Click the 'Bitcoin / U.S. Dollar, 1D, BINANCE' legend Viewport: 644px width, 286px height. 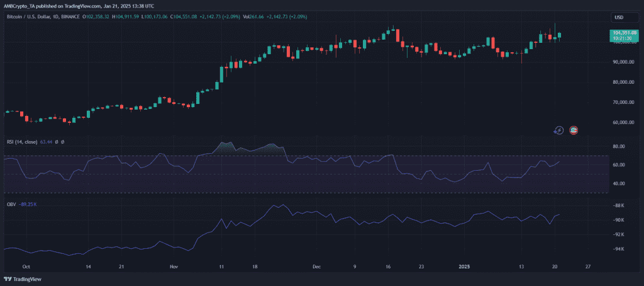tap(44, 17)
